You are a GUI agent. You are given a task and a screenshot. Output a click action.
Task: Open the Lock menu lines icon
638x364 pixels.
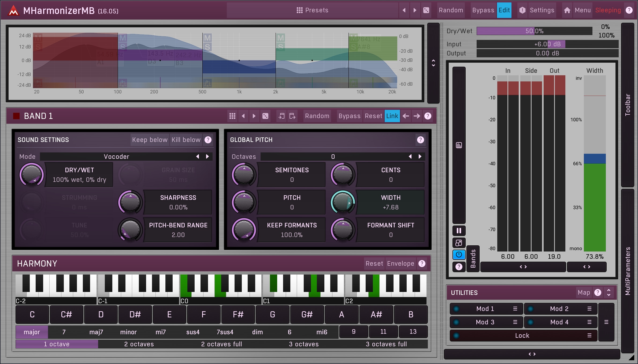pos(589,336)
